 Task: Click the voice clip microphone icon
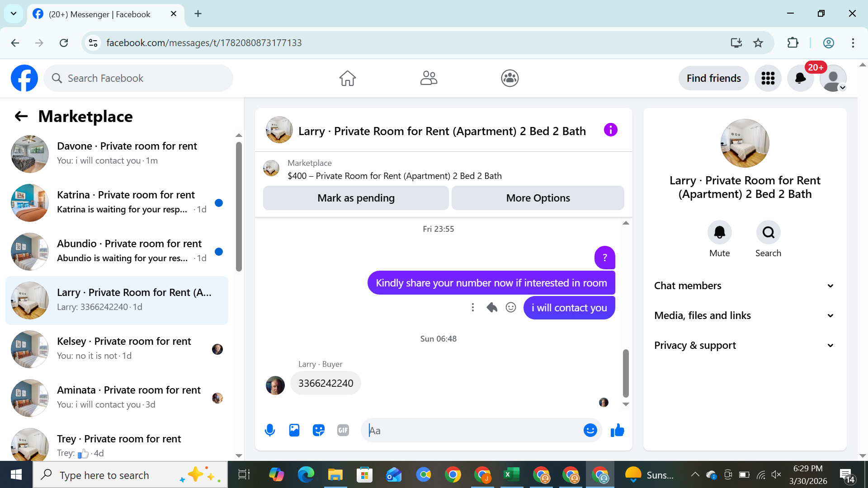pyautogui.click(x=270, y=430)
